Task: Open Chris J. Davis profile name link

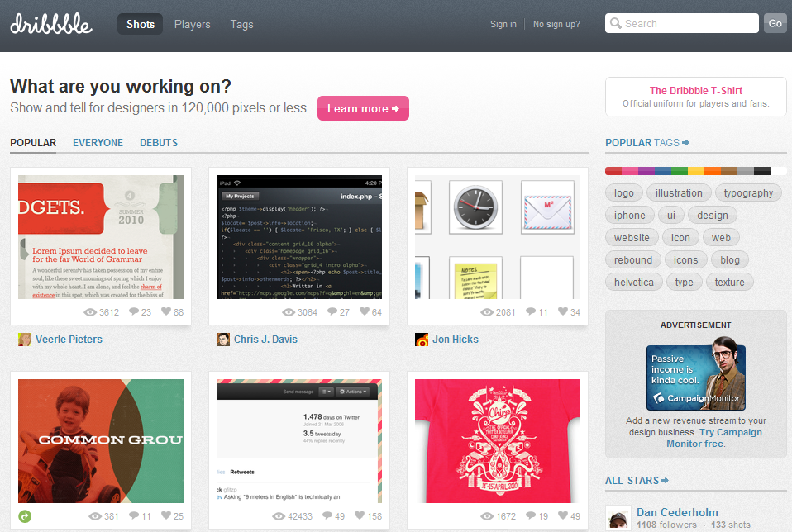Action: [265, 340]
